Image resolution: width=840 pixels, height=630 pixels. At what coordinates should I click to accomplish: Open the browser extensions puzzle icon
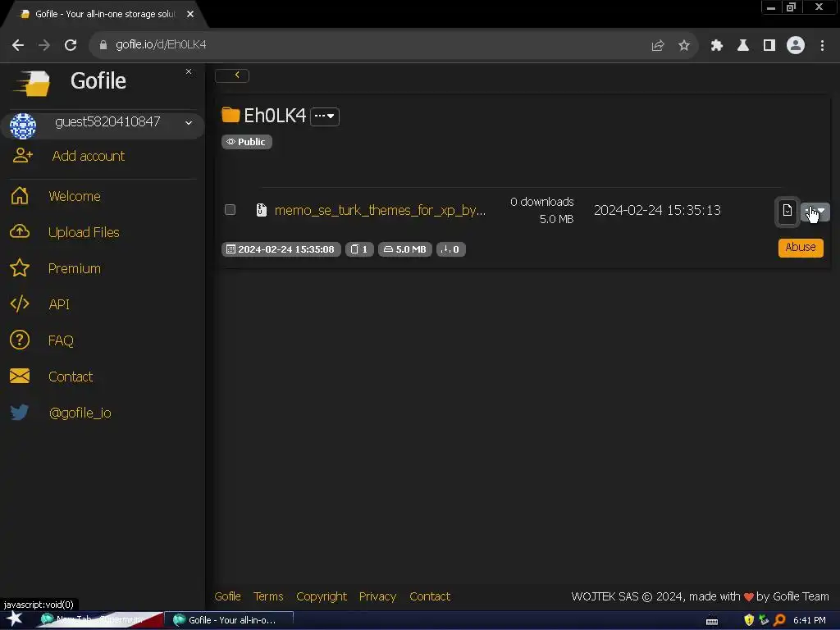(716, 46)
